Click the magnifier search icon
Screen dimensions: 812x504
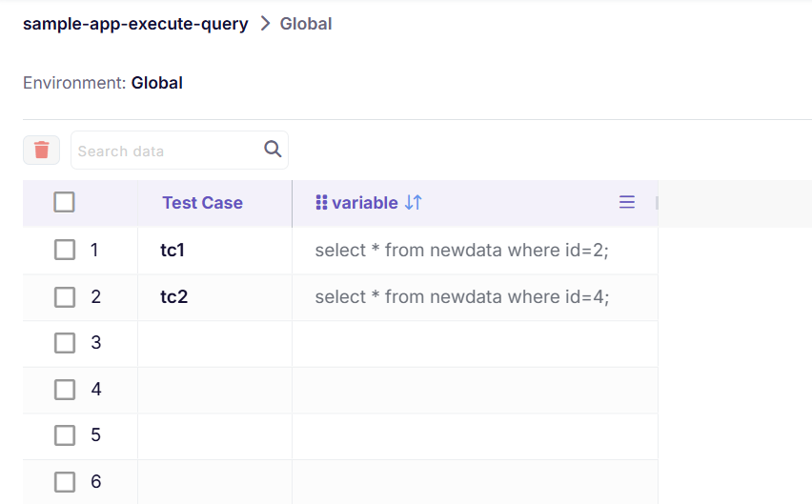point(273,149)
